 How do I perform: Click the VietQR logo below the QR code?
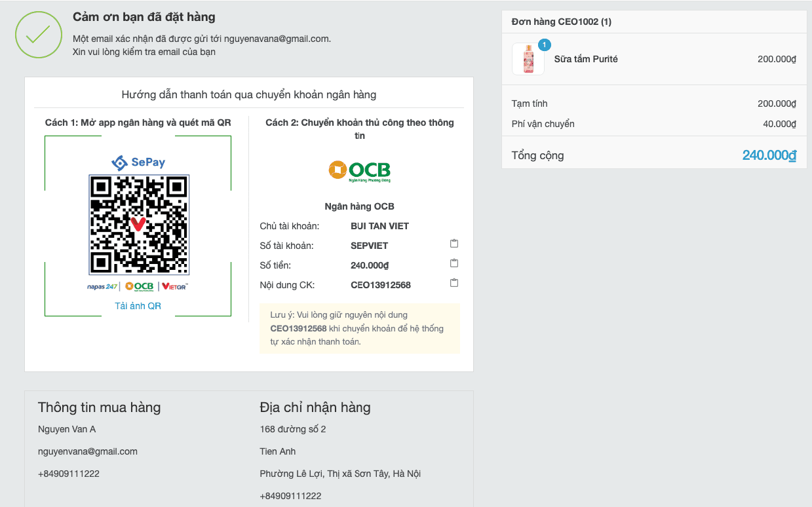tap(173, 286)
